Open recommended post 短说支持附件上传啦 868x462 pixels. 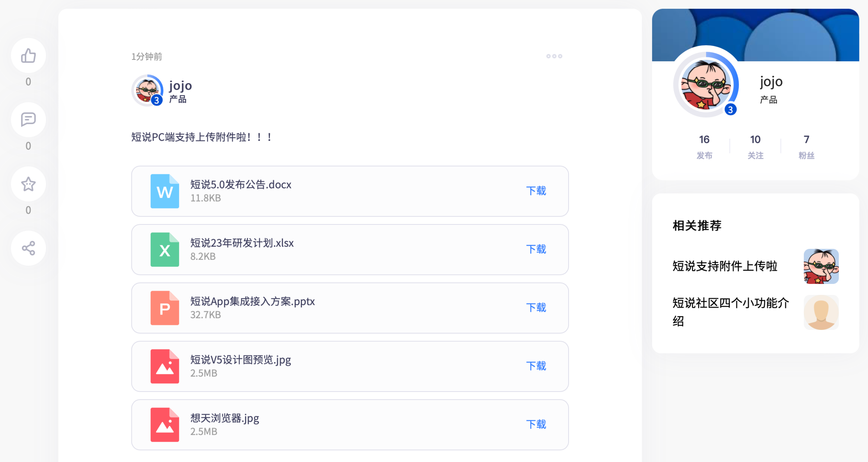click(x=725, y=266)
